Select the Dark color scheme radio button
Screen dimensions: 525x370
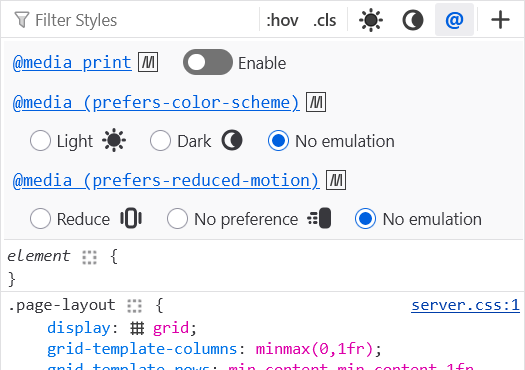coord(160,141)
